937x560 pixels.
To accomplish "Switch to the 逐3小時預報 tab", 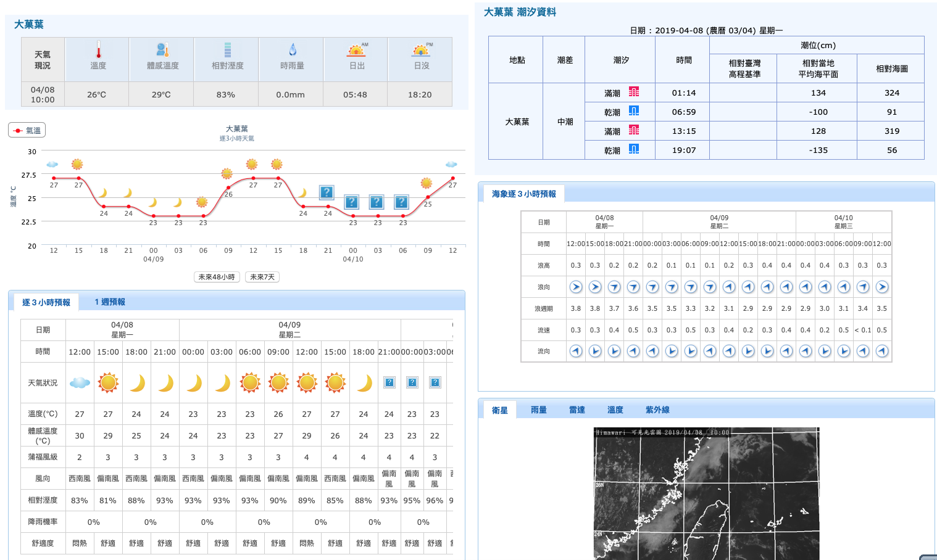I will tap(46, 302).
